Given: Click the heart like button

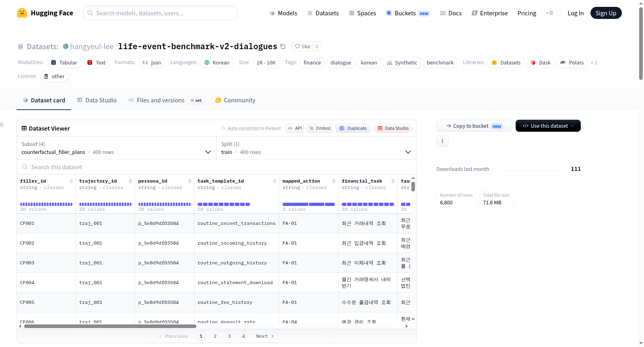Looking at the screenshot, I should coord(303,46).
